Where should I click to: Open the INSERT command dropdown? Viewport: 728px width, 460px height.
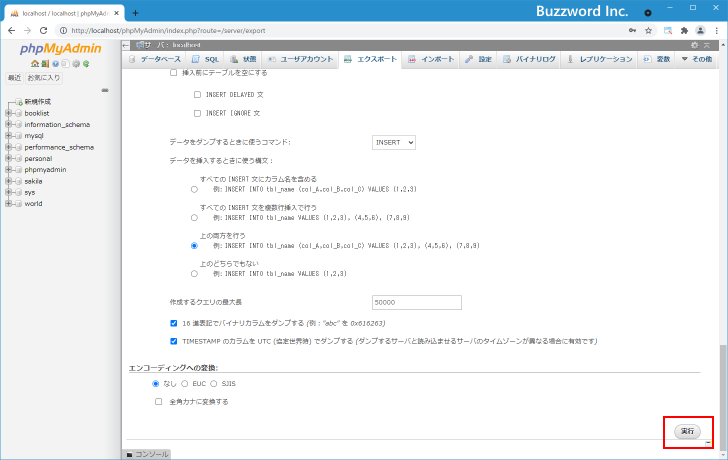tap(394, 143)
